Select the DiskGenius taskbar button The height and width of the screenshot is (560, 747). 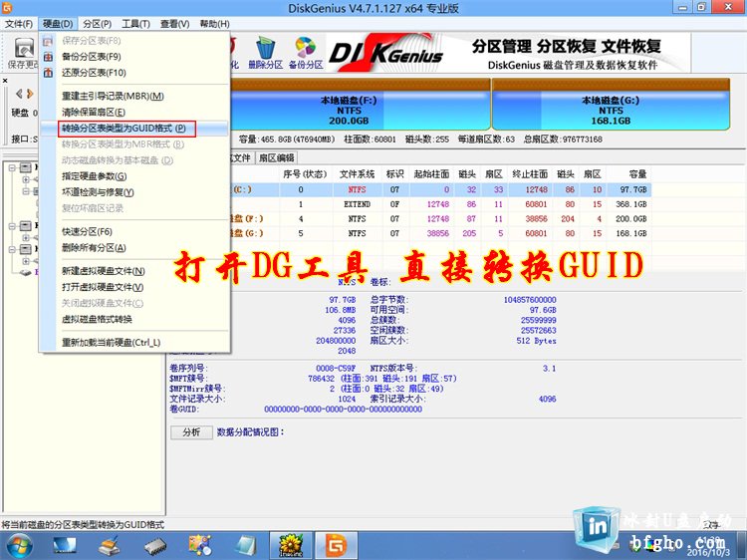[x=336, y=546]
